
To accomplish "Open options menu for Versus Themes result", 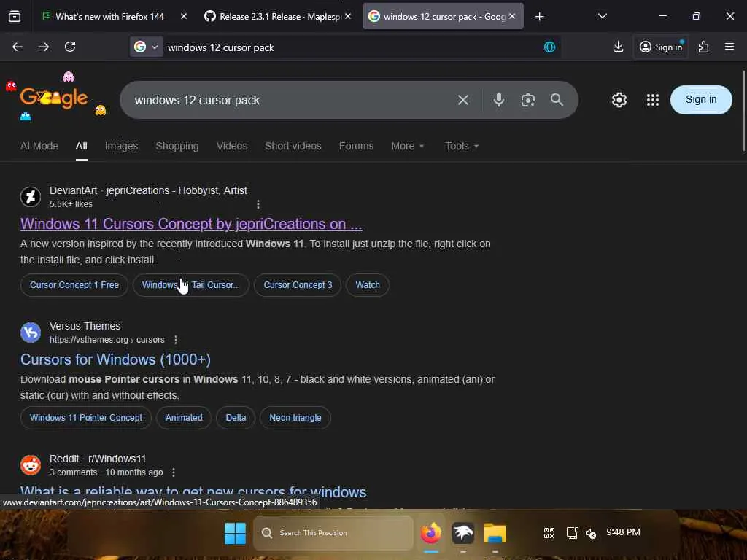I will pyautogui.click(x=176, y=340).
